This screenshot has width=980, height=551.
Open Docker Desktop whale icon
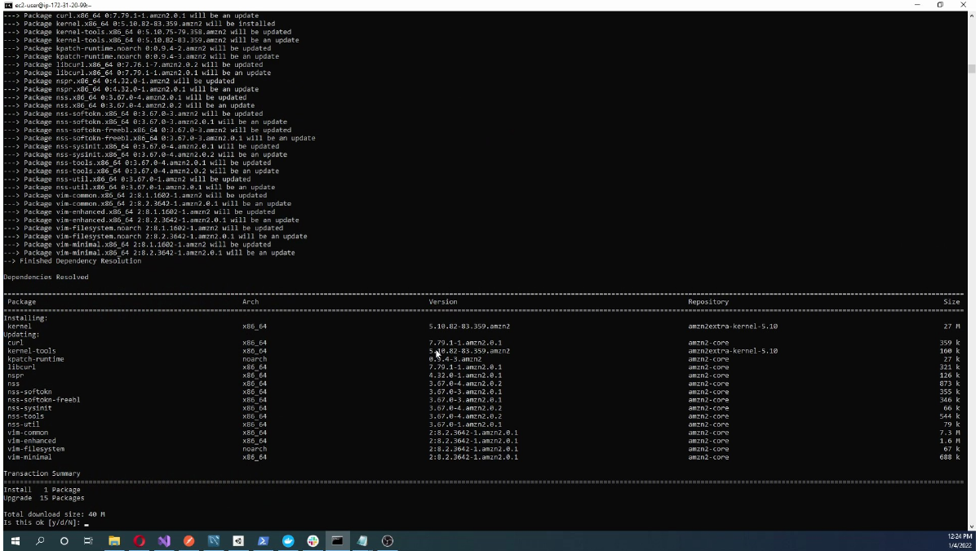pyautogui.click(x=288, y=540)
